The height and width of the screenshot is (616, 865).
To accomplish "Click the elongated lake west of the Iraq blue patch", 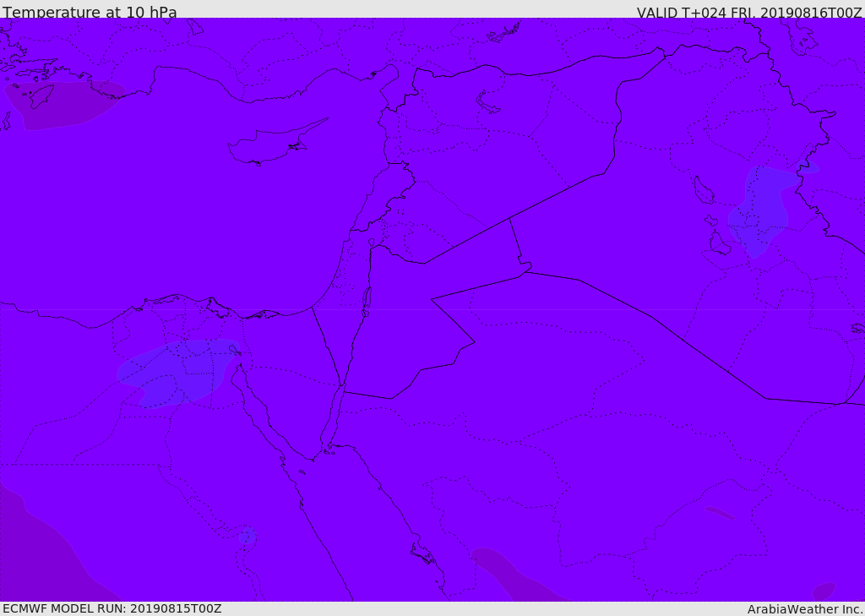I will click(702, 190).
